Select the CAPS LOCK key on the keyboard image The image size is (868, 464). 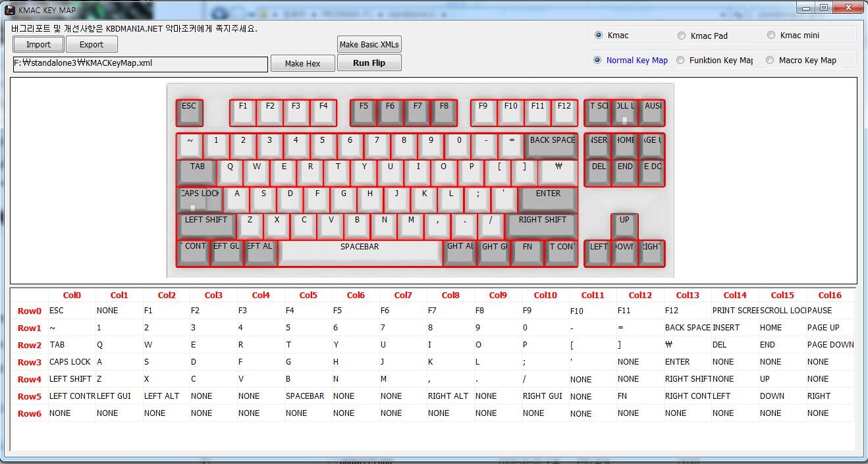point(200,199)
